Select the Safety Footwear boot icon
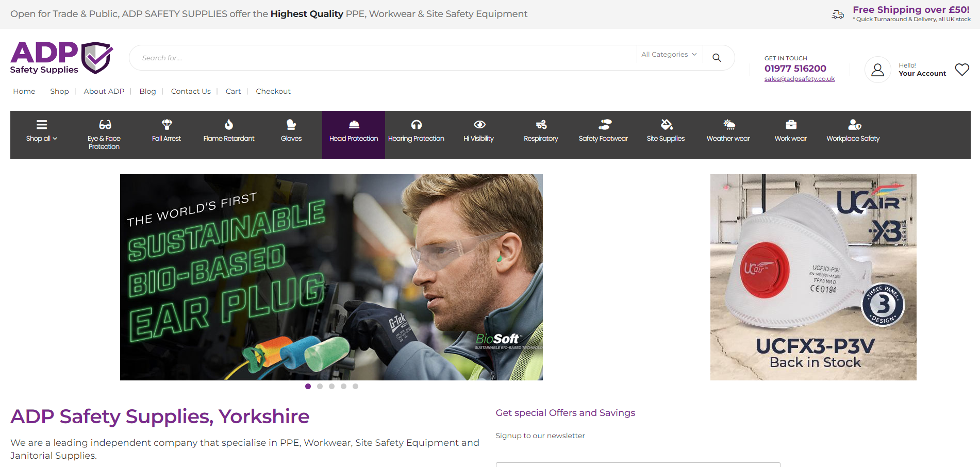Viewport: 980px width, 467px height. tap(603, 124)
